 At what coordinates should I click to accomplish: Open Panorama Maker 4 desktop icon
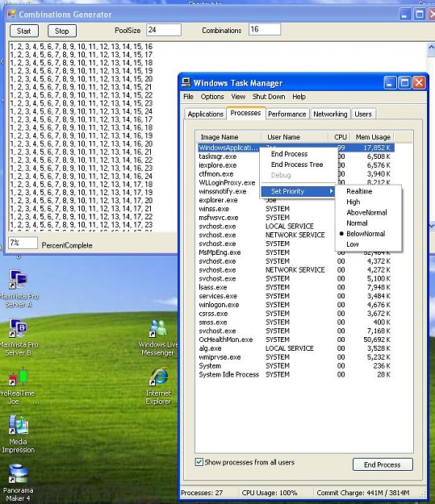point(19,482)
